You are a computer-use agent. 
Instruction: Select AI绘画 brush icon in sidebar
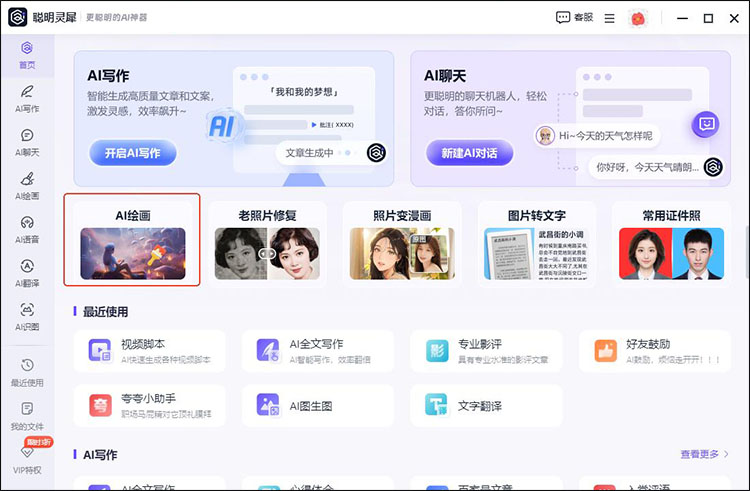point(27,185)
